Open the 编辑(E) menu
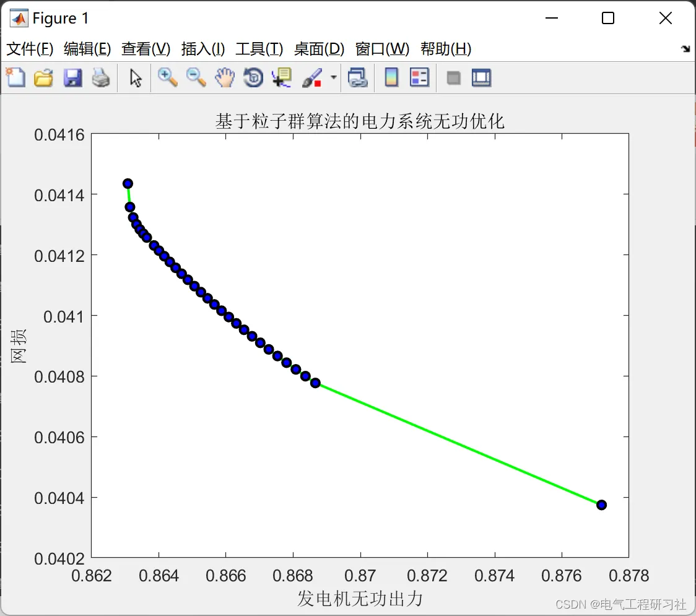 click(x=87, y=49)
